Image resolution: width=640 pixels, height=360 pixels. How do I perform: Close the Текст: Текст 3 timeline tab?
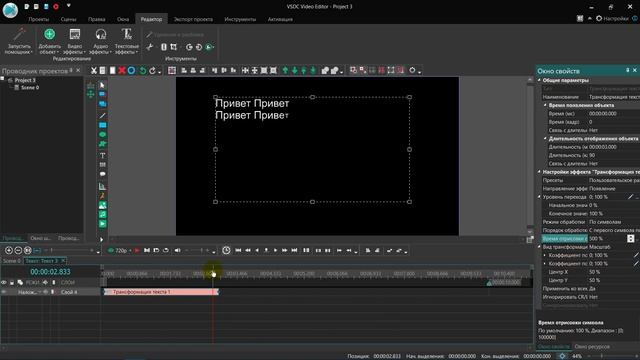[63, 261]
